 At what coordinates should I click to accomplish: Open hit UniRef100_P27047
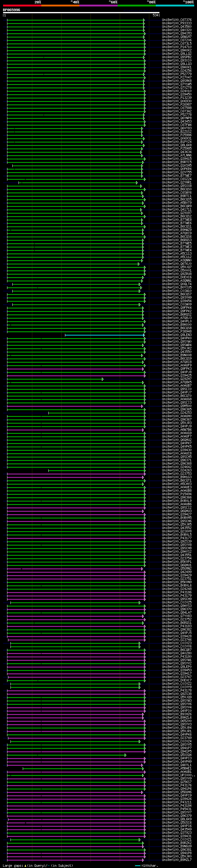(x=176, y=78)
